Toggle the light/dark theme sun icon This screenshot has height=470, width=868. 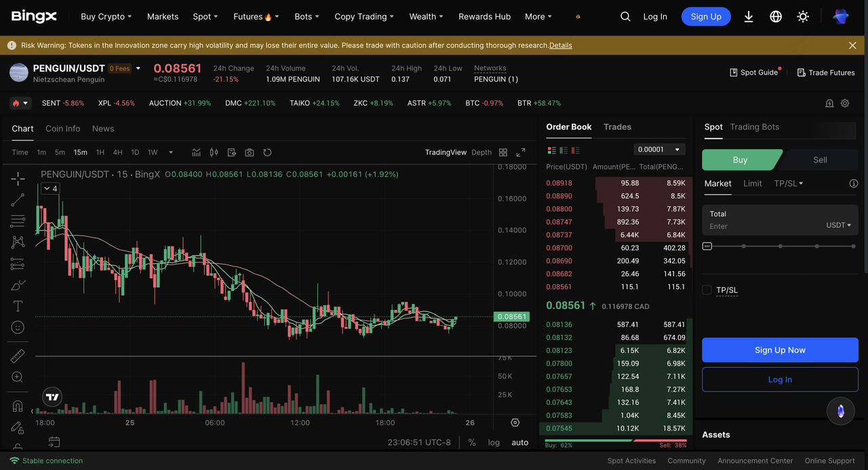(x=803, y=16)
